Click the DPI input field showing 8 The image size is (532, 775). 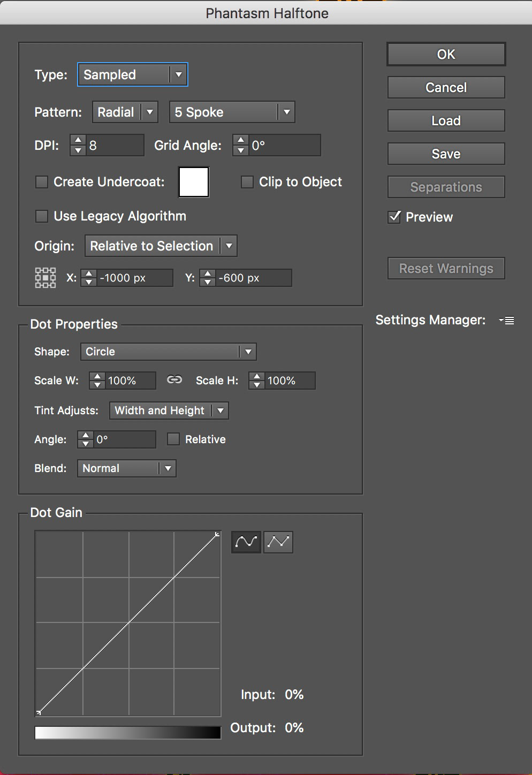pyautogui.click(x=115, y=145)
